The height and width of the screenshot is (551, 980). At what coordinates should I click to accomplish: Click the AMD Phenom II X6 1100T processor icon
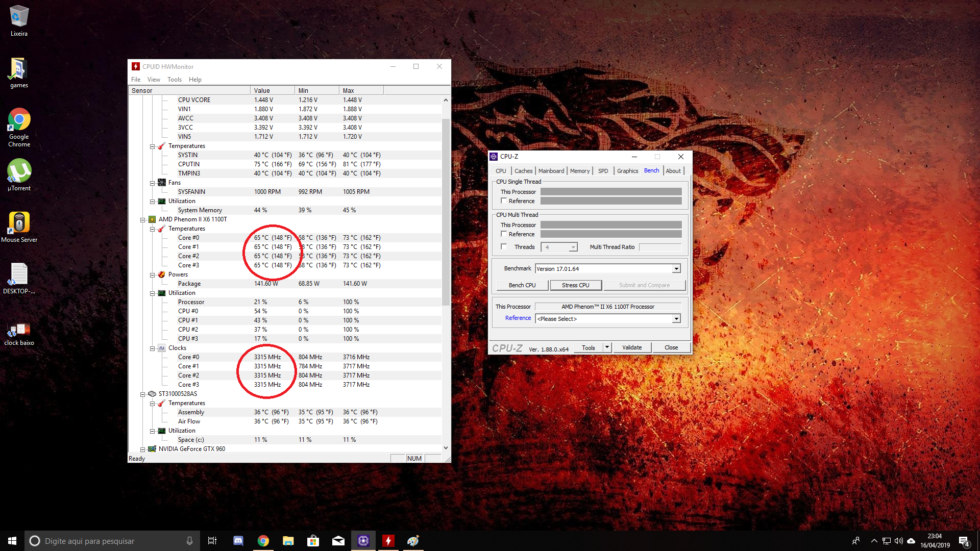click(152, 219)
